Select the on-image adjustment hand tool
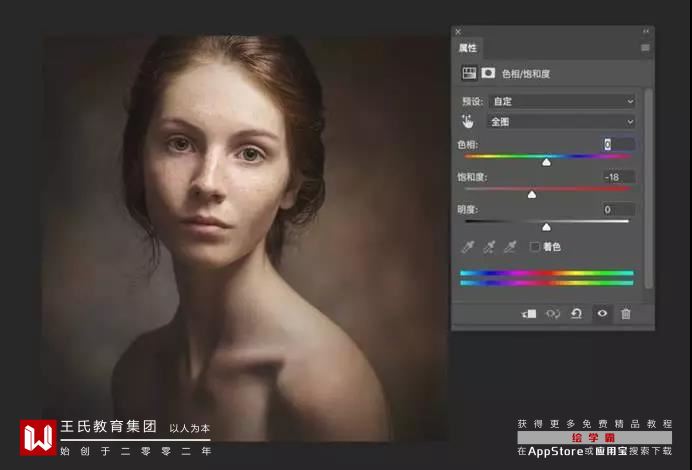692x470 pixels. 467,121
